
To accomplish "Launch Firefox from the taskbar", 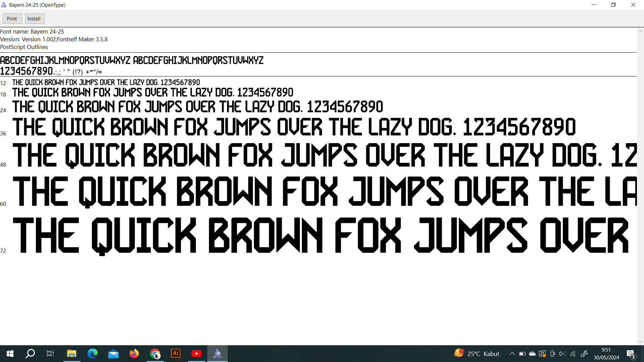I will pos(134,353).
